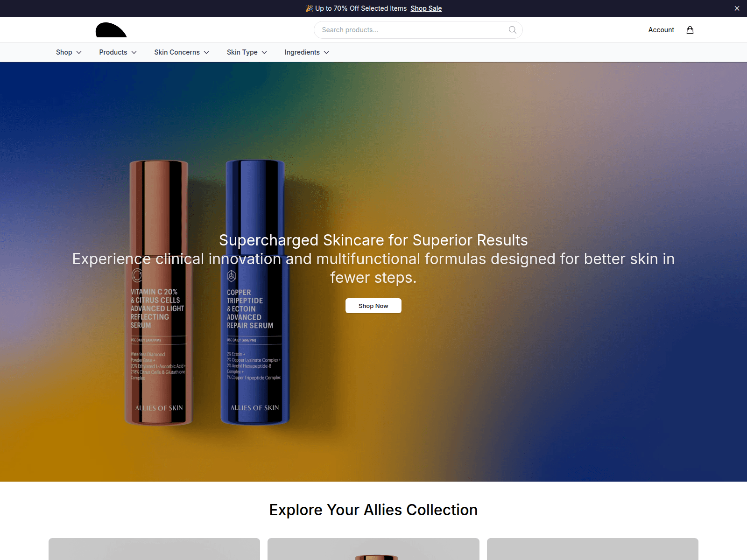This screenshot has height=560, width=747.
Task: Follow the Shop Sale link
Action: pyautogui.click(x=426, y=8)
